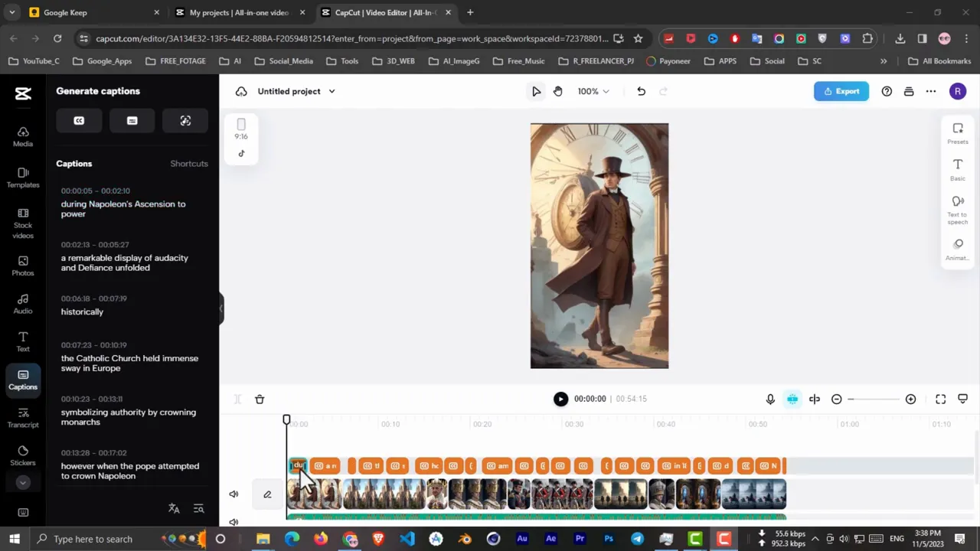The image size is (980, 551).
Task: Click the timeline playhead marker
Action: 286,420
